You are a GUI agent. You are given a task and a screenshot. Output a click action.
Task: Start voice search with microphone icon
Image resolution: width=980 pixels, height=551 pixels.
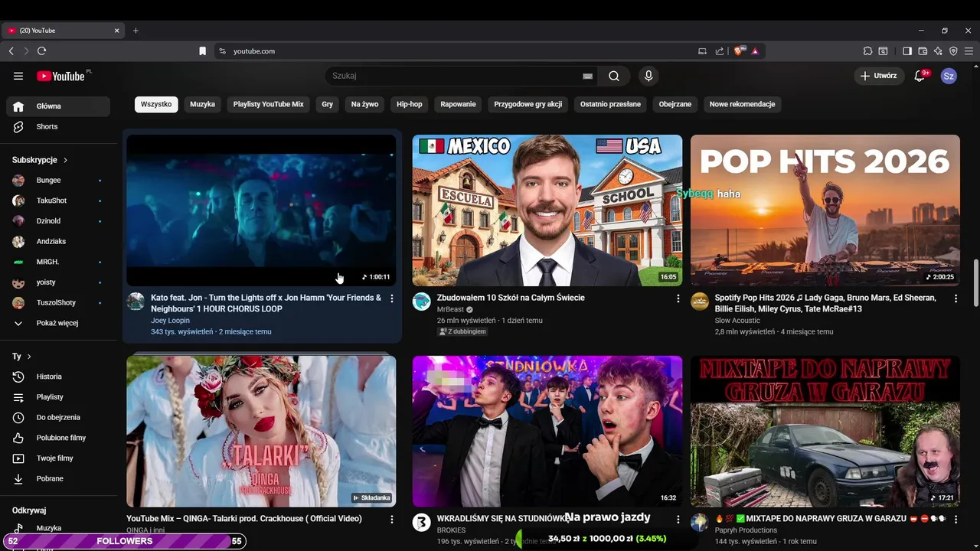pos(648,76)
